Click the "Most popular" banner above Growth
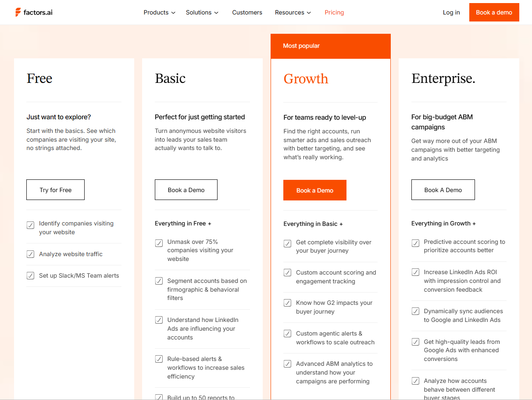This screenshot has width=532, height=400. click(x=301, y=46)
